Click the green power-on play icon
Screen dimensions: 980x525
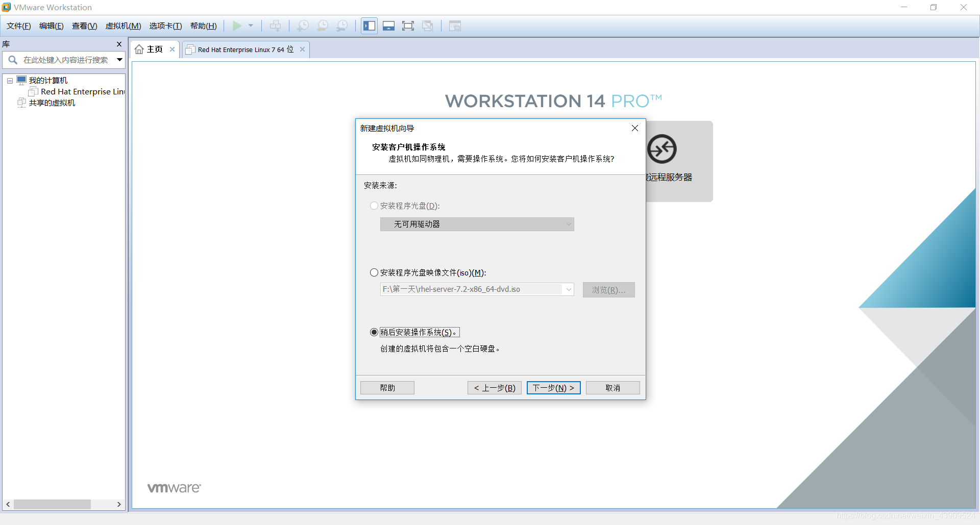click(x=237, y=26)
